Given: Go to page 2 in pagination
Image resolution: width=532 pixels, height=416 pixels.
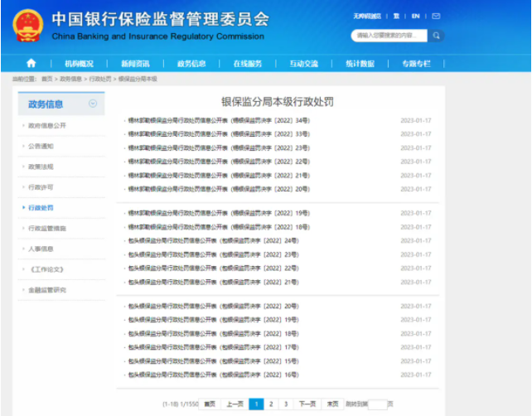Looking at the screenshot, I should (271, 404).
